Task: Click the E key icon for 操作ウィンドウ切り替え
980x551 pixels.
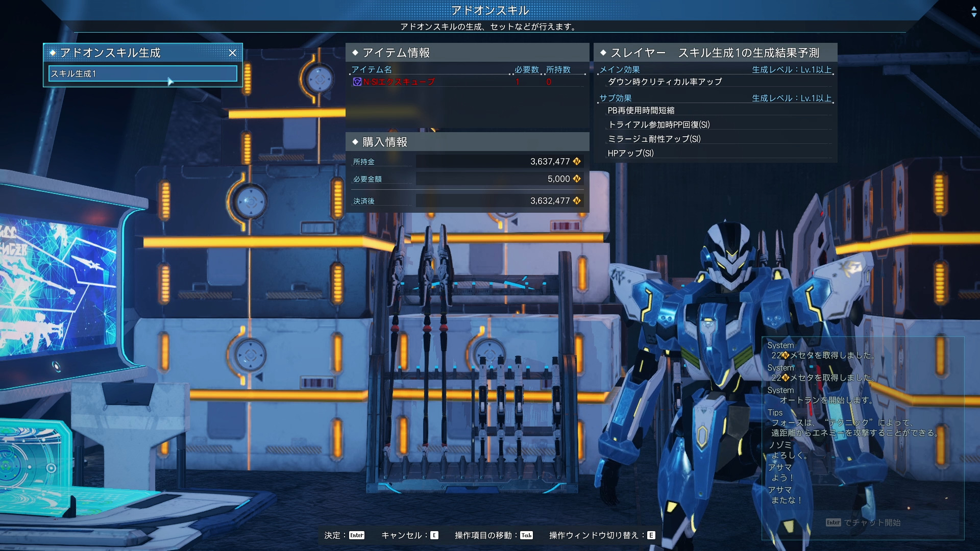Action: [x=651, y=535]
